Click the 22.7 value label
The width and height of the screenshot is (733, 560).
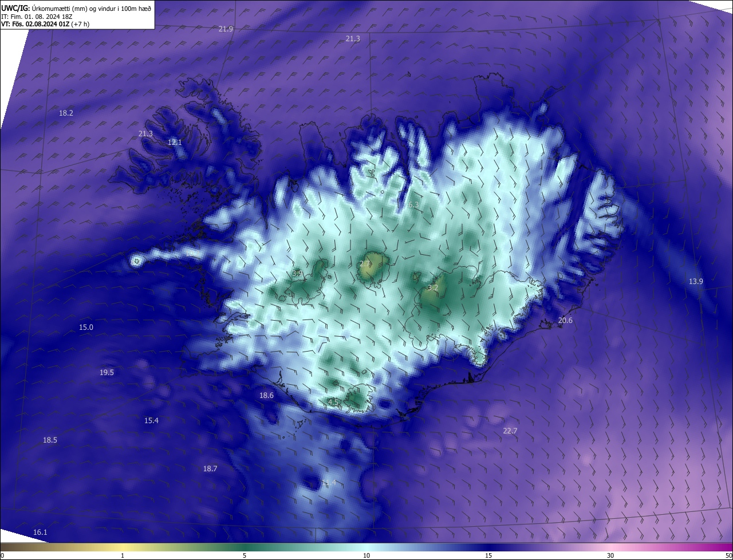click(x=510, y=431)
